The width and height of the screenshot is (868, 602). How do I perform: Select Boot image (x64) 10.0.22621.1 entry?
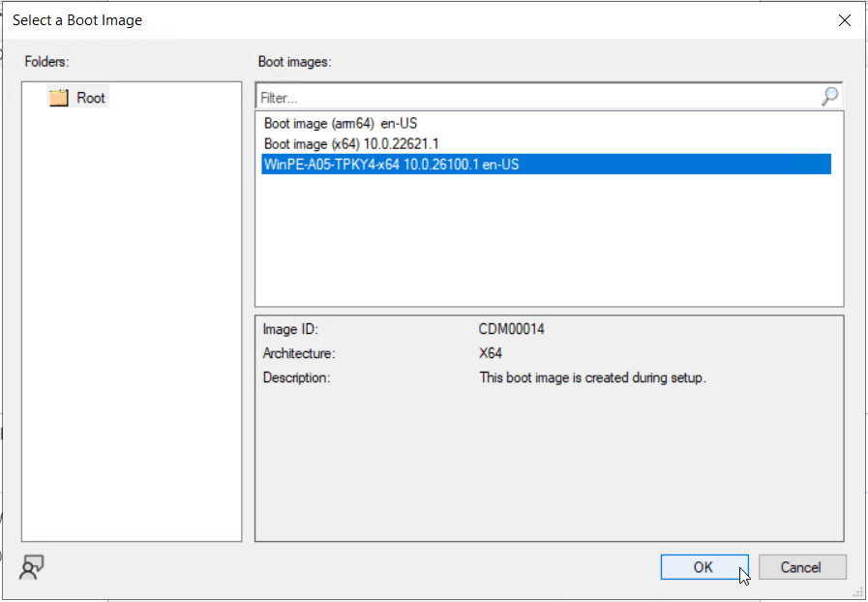[351, 144]
